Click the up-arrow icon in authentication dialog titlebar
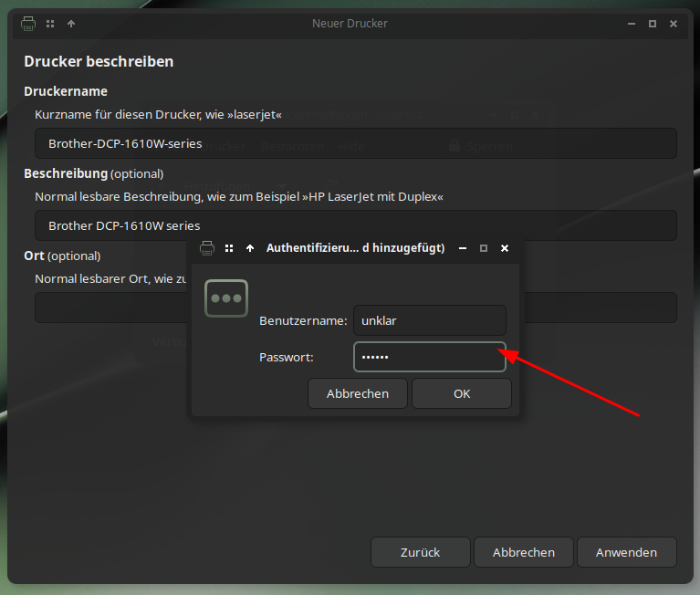Viewport: 700px width, 595px height. pos(250,248)
